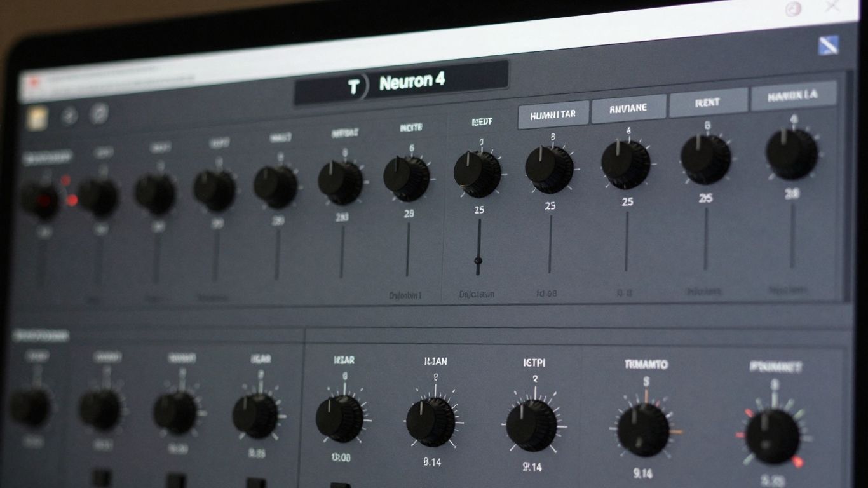
Task: Select the RENT tab in the header
Action: pyautogui.click(x=707, y=102)
